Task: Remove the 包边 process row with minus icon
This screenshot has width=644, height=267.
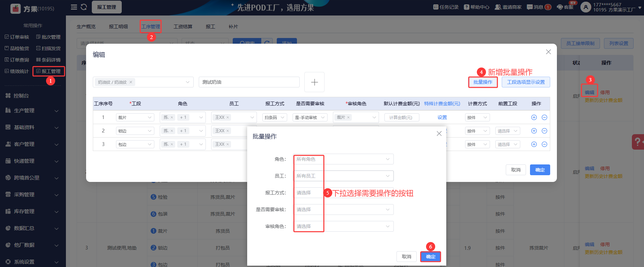Action: click(544, 144)
